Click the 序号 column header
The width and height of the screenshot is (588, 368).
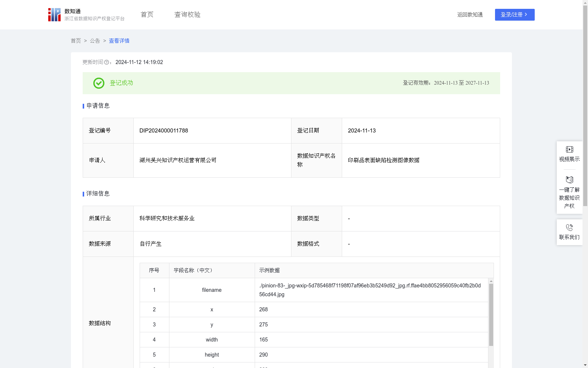(x=154, y=270)
